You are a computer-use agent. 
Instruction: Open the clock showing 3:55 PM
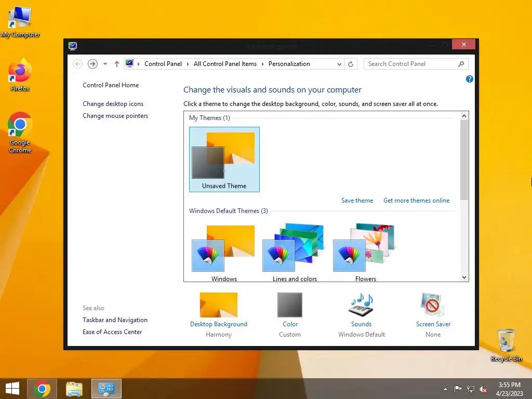click(x=509, y=389)
